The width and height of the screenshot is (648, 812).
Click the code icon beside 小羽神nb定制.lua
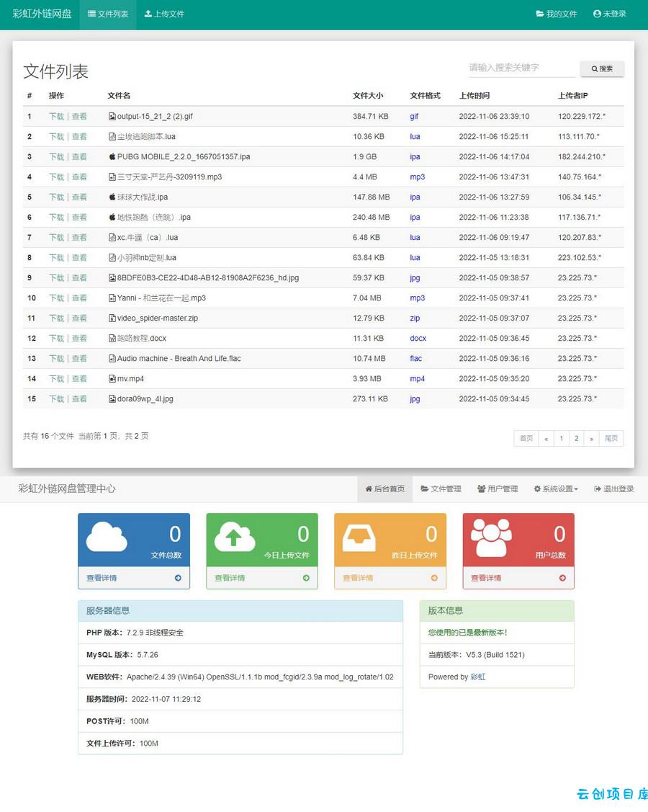point(112,258)
